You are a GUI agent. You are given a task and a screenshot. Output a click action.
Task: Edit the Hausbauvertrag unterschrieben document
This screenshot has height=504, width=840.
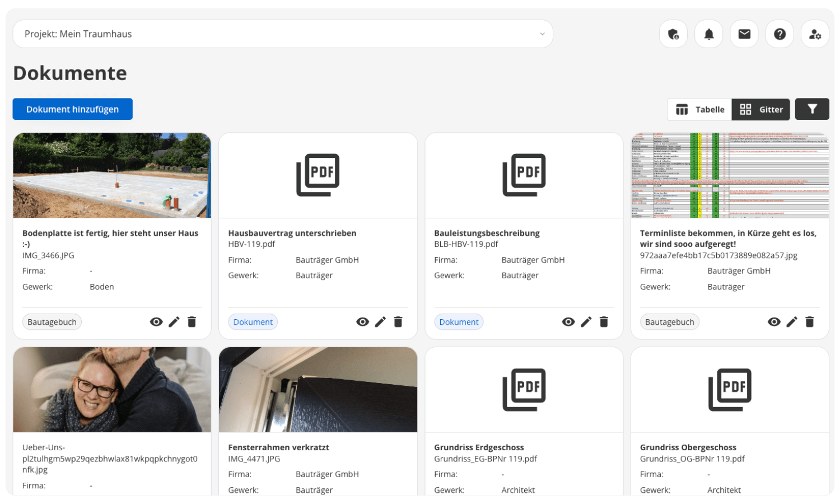pos(380,322)
